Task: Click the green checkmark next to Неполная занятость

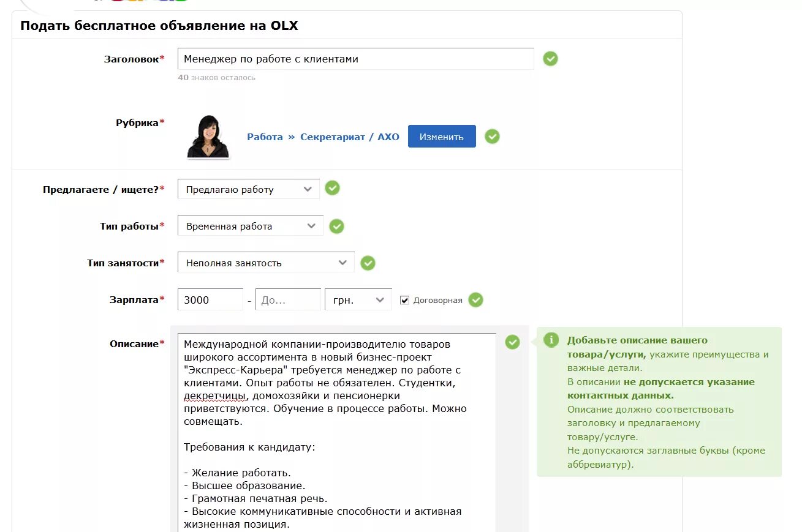Action: pos(368,263)
